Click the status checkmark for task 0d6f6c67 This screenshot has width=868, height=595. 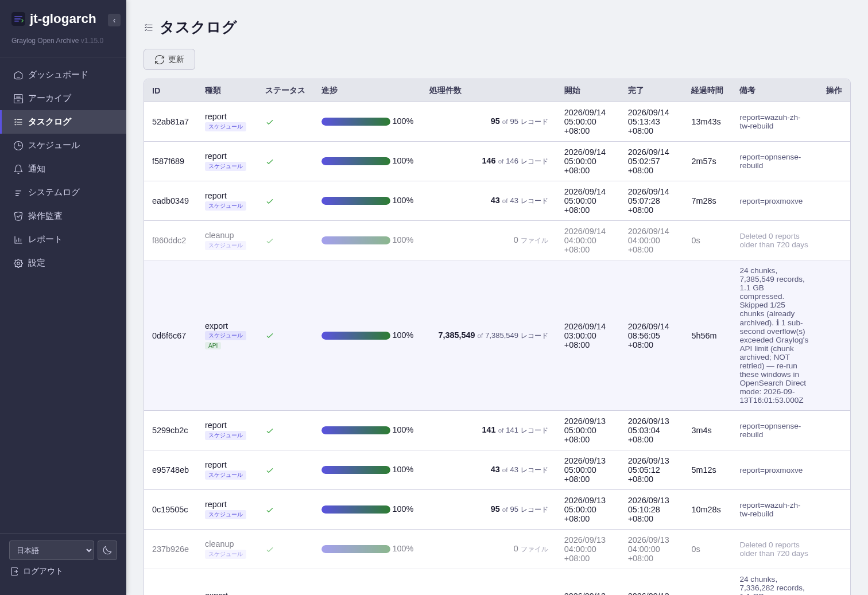(x=270, y=336)
